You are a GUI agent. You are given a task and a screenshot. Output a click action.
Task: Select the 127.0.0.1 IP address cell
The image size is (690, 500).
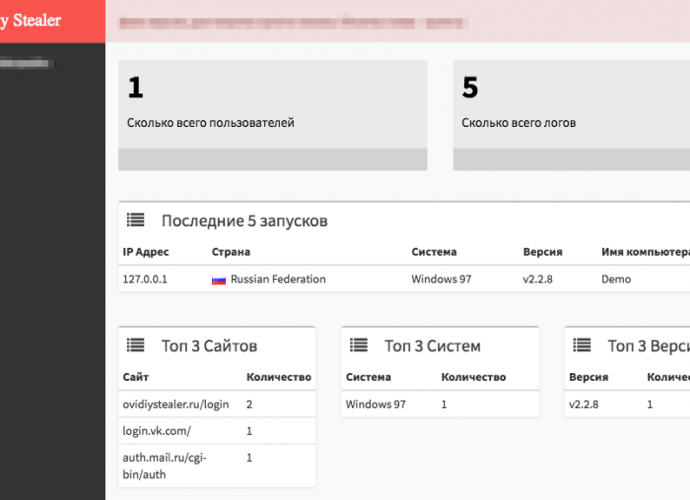[x=145, y=279]
